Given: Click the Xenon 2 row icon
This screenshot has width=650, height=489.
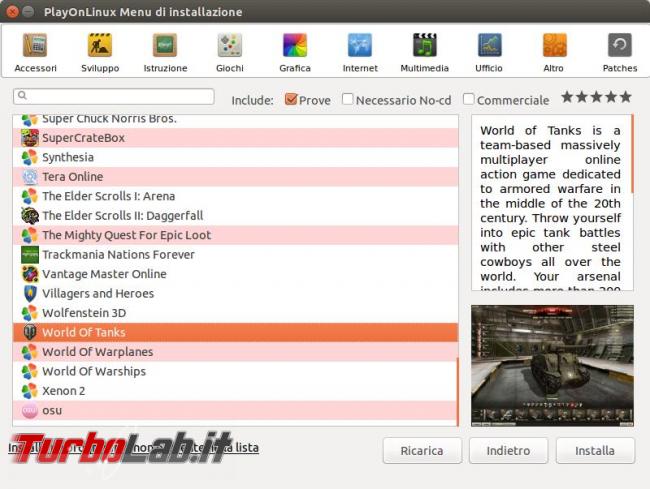Looking at the screenshot, I should click(30, 391).
